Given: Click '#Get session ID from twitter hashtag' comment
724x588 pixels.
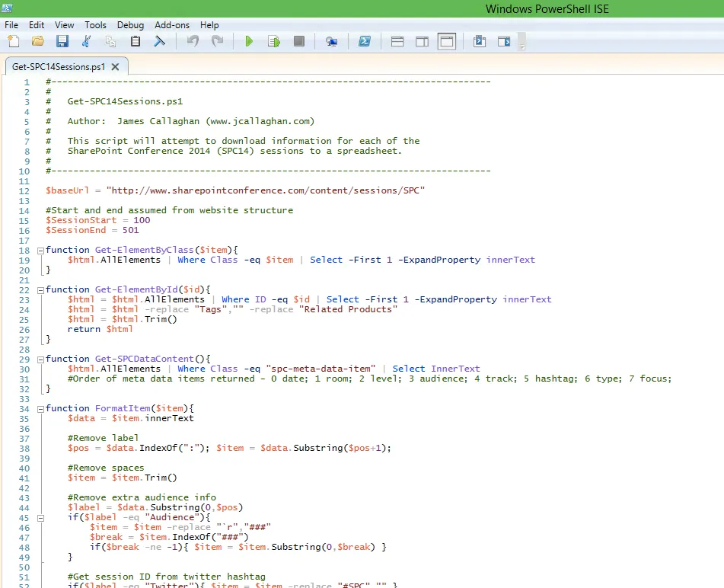Looking at the screenshot, I should 167,577.
